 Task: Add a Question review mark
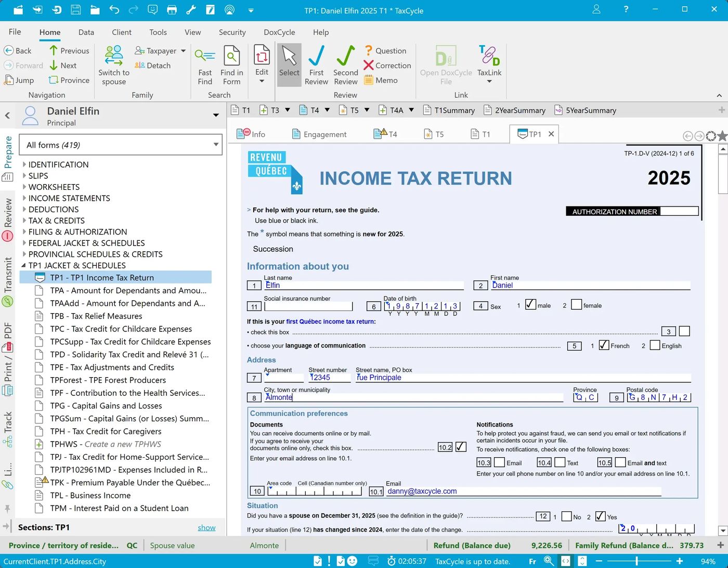click(385, 50)
